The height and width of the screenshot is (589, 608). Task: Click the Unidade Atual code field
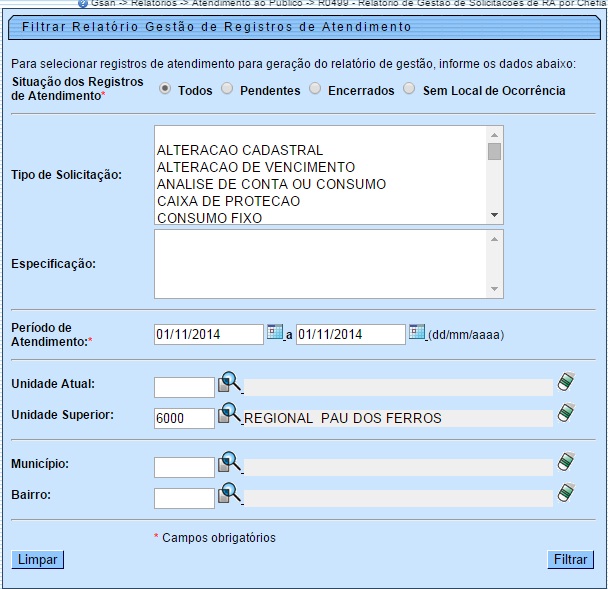(x=184, y=387)
